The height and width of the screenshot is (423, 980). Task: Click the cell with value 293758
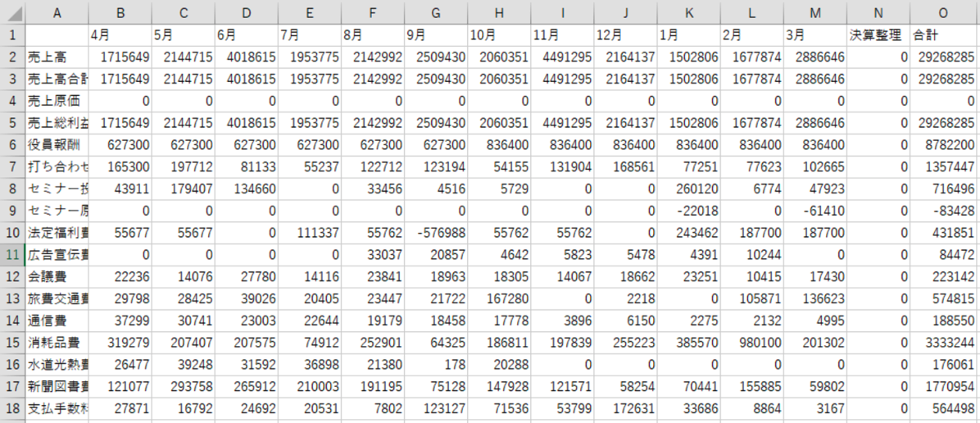pos(183,388)
